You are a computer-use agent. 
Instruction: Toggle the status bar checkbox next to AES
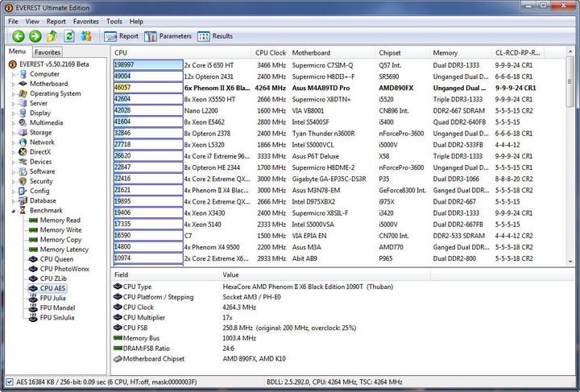click(x=10, y=382)
